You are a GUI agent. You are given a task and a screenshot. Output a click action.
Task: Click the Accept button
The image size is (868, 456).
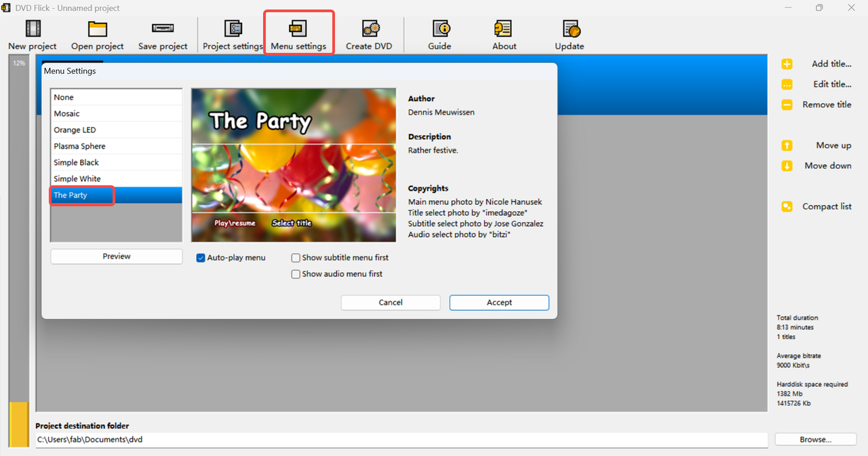[499, 303]
